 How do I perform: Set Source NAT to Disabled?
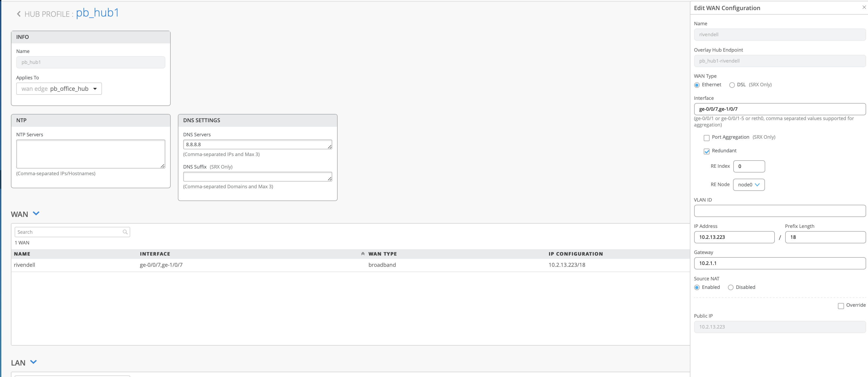[731, 287]
